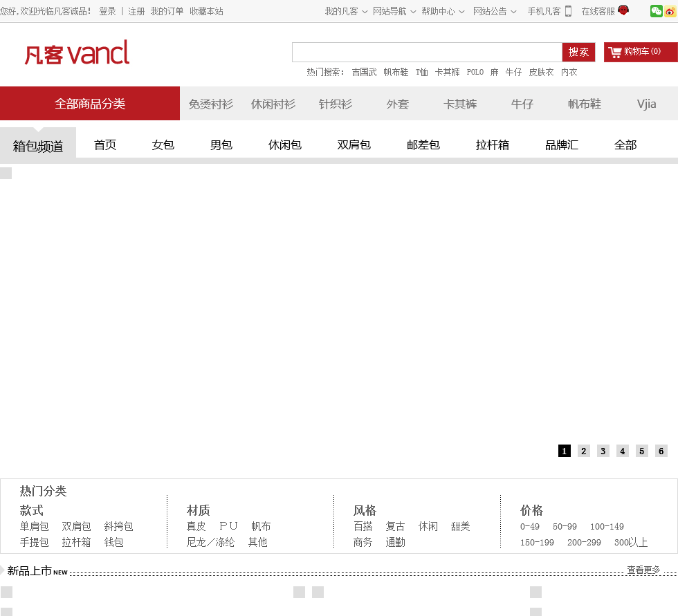Click into the search input field
Image resolution: width=678 pixels, height=616 pixels.
(427, 53)
